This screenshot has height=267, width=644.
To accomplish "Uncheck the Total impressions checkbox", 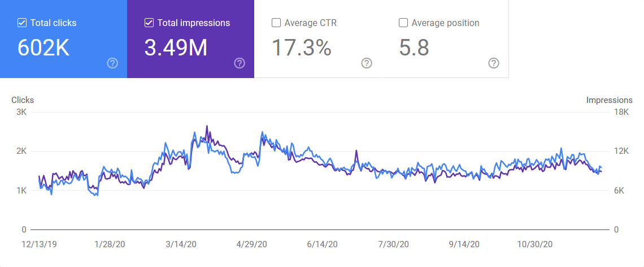I will (149, 23).
